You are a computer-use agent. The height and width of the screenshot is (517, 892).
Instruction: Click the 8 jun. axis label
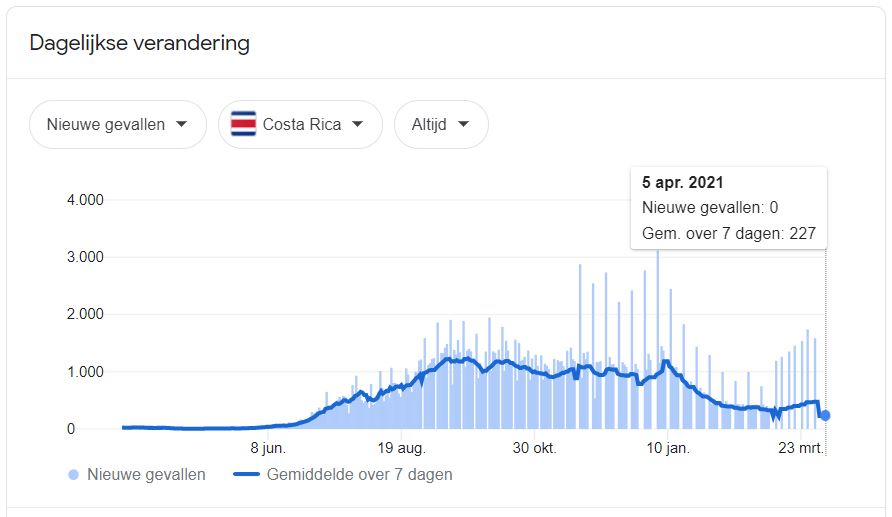coord(268,448)
